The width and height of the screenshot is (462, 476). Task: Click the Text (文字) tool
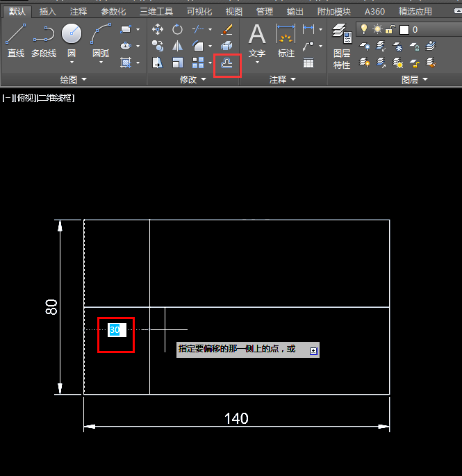pyautogui.click(x=257, y=42)
